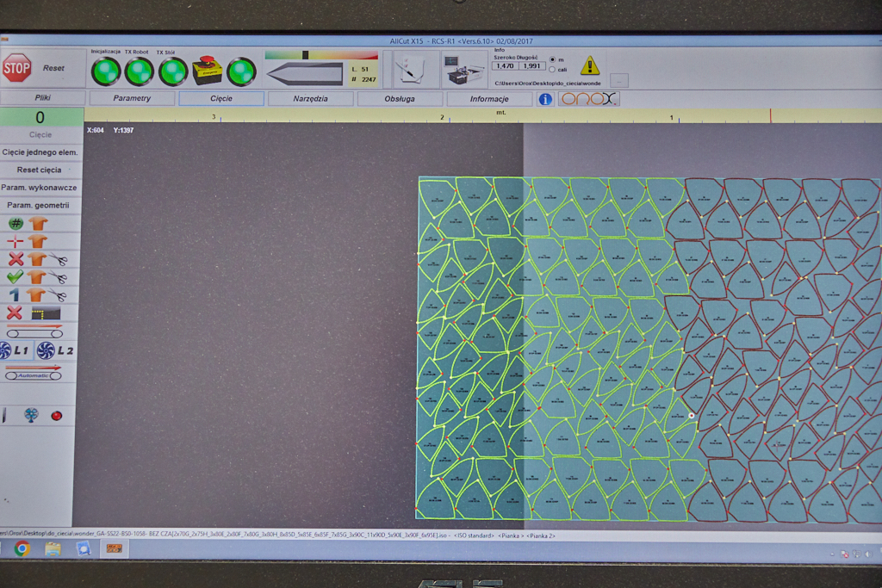Toggle the Automatic conveyor mode
The image size is (882, 588).
pos(34,374)
